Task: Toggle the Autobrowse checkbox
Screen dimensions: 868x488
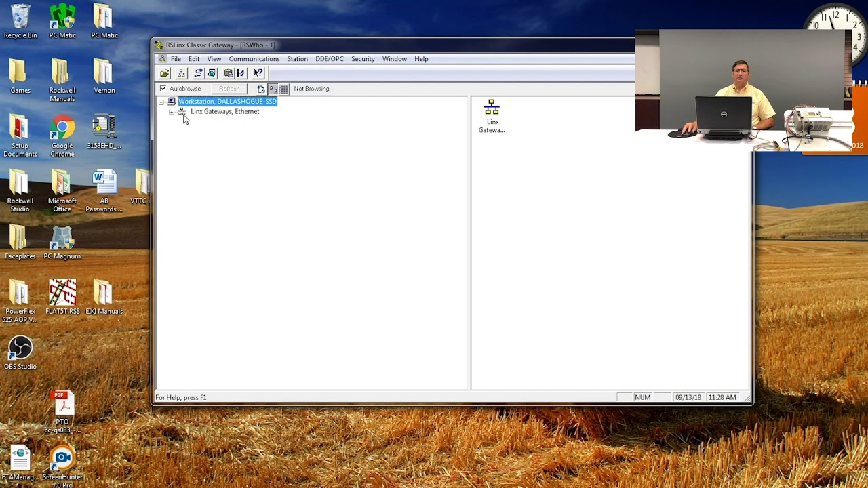Action: coord(163,89)
